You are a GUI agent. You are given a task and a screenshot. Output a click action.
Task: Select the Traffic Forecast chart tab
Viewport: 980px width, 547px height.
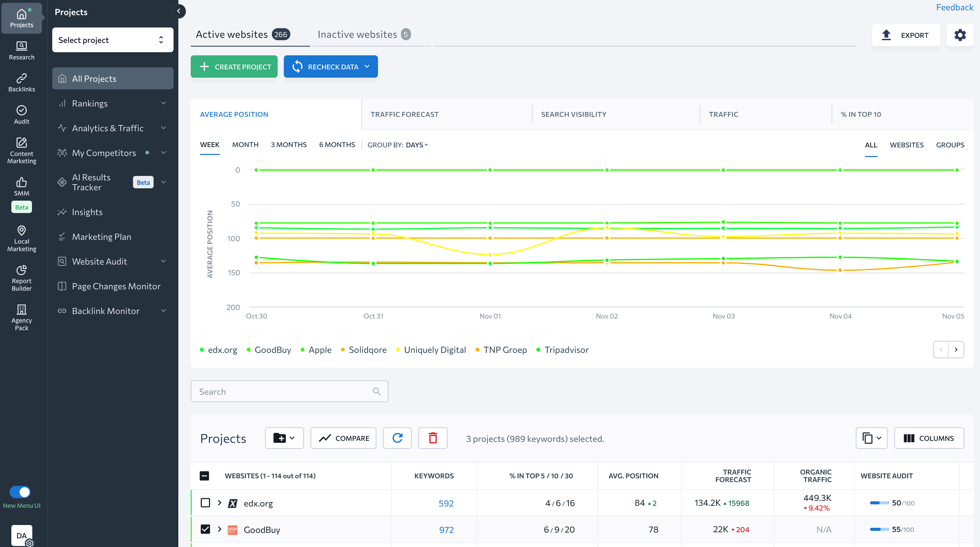tap(404, 114)
